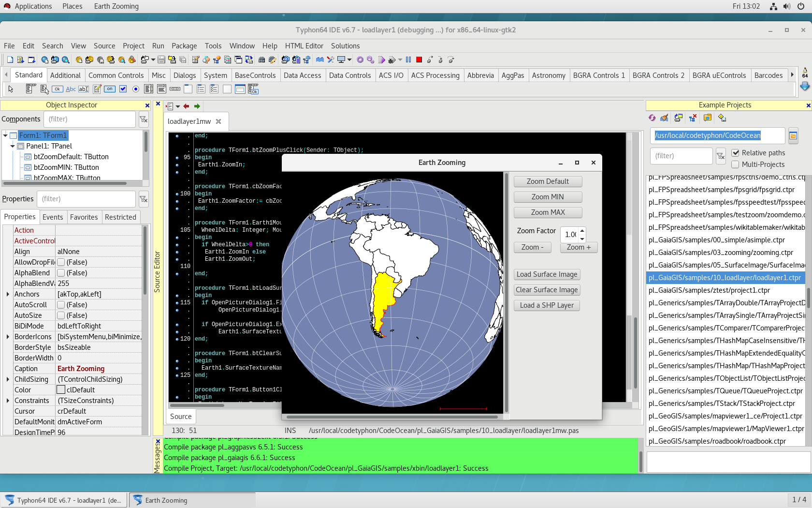Click the Load Surface Image button

pos(547,274)
